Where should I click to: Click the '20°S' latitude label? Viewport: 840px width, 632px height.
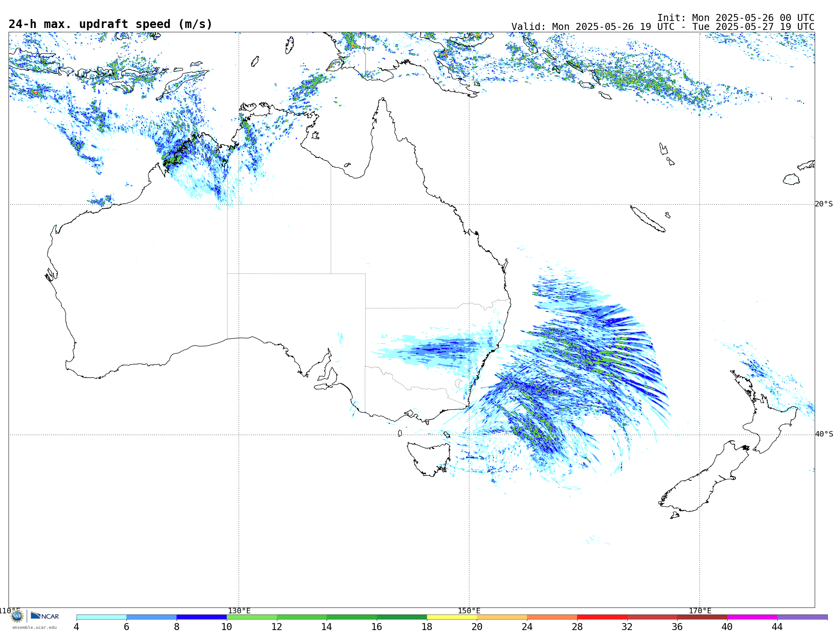point(824,204)
